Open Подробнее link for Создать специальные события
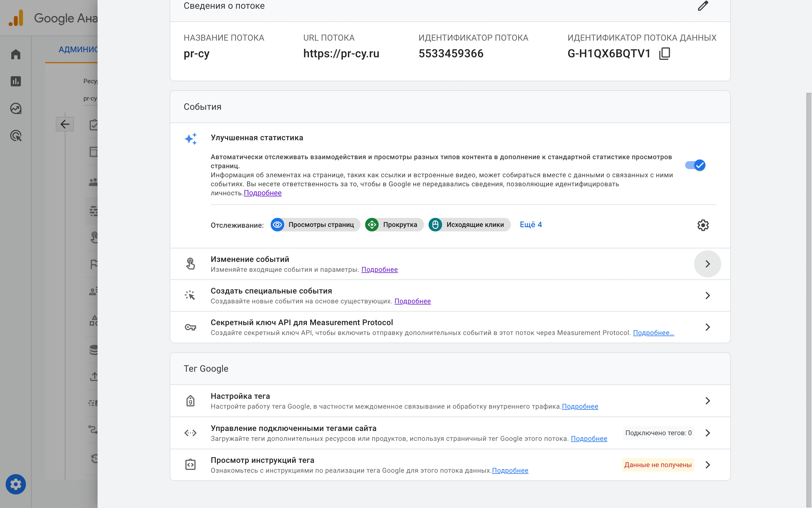Screen dimensions: 812x508 [x=412, y=301]
